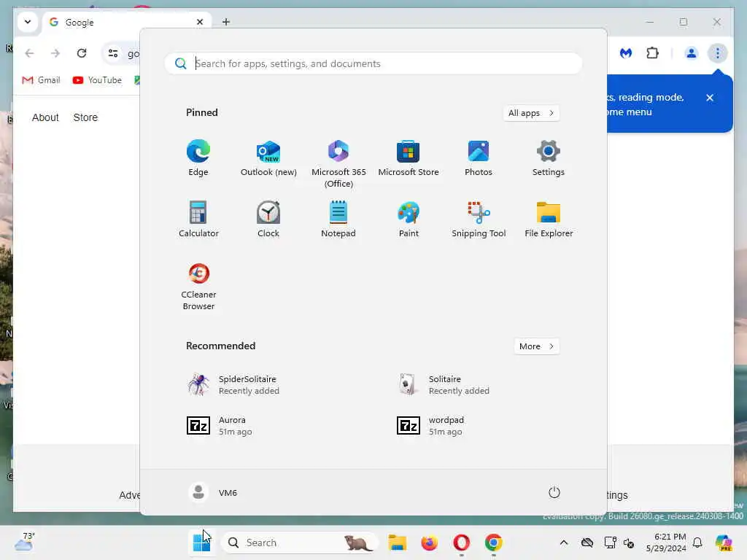Open recommended Solitaire item

click(444, 385)
